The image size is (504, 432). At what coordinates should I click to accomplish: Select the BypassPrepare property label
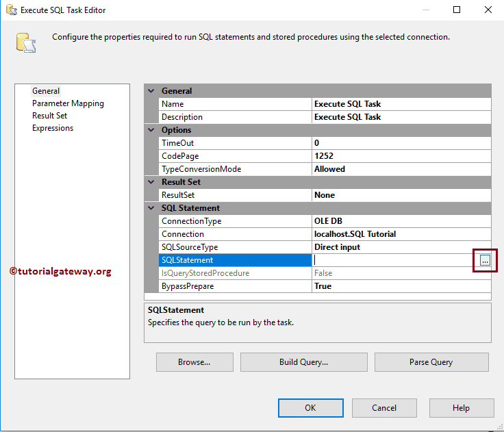(x=235, y=286)
